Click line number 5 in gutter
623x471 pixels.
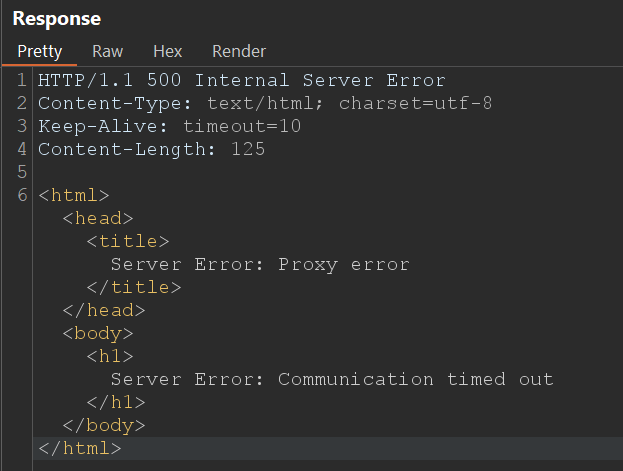point(22,172)
